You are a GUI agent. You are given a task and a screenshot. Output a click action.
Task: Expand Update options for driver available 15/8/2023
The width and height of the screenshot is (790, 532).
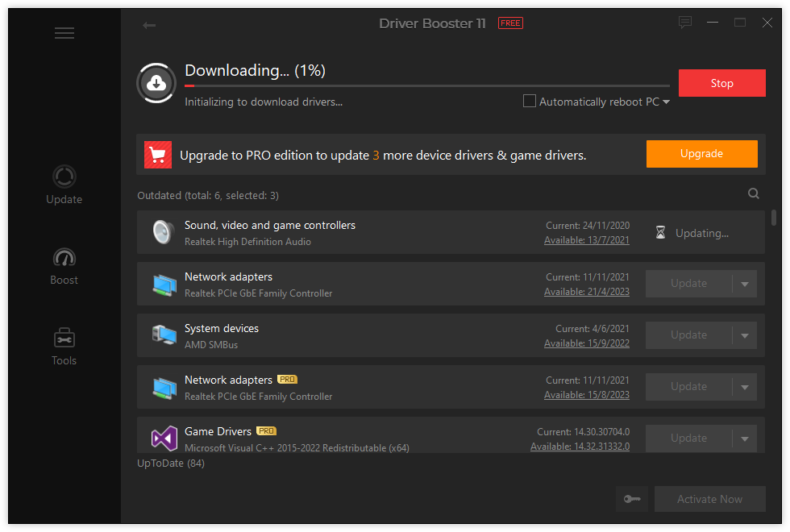pos(745,387)
